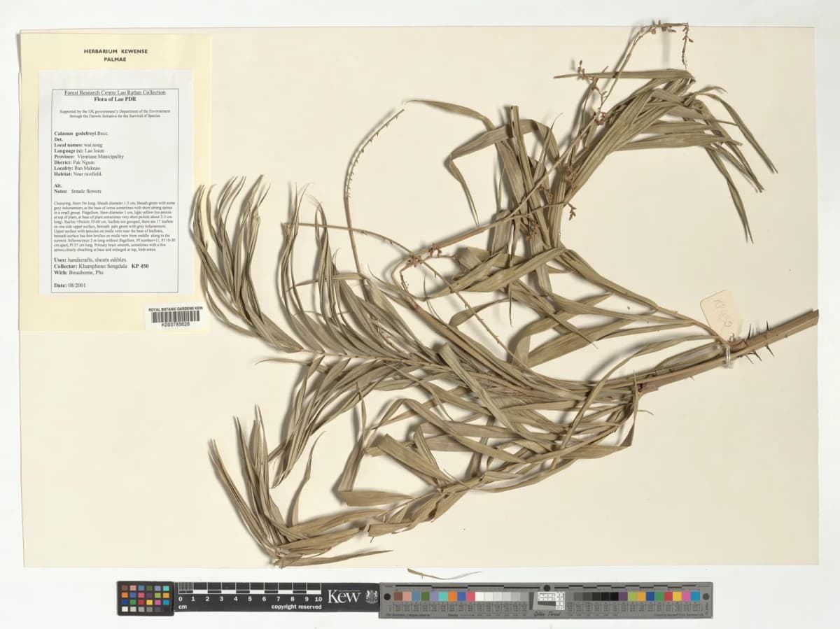Image resolution: width=840 pixels, height=629 pixels.
Task: Click the 'Supported by the UK government's Department' line
Action: click(115, 111)
